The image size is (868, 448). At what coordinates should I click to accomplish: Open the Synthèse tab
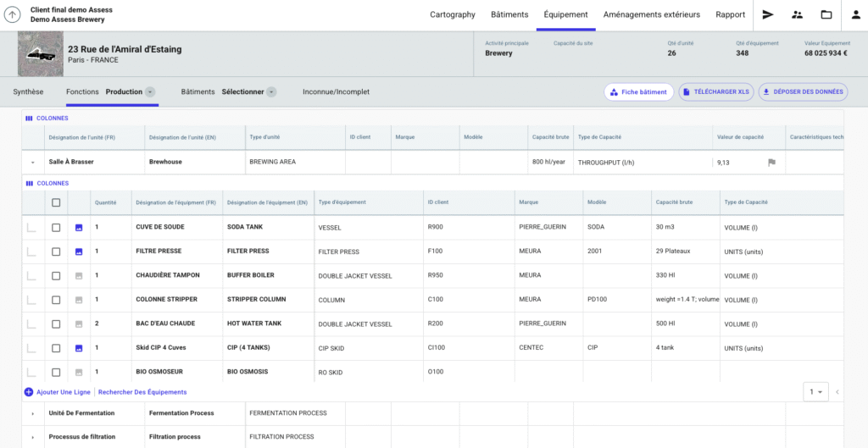point(29,91)
